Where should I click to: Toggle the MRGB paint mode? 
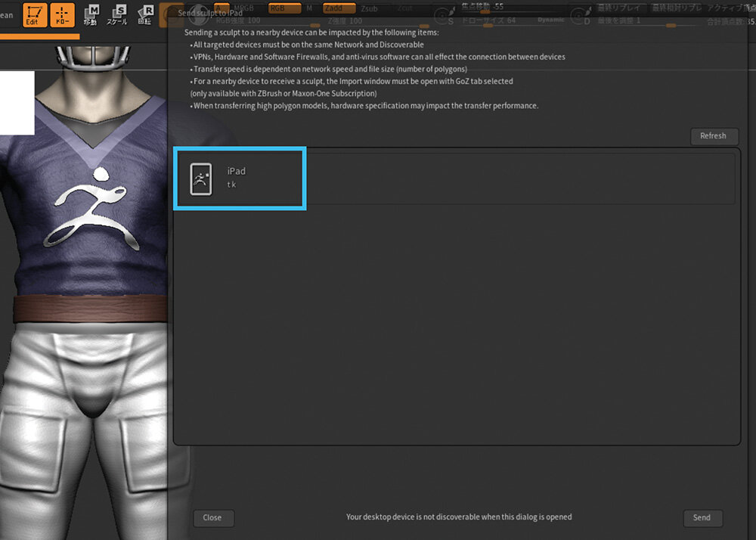pos(244,8)
